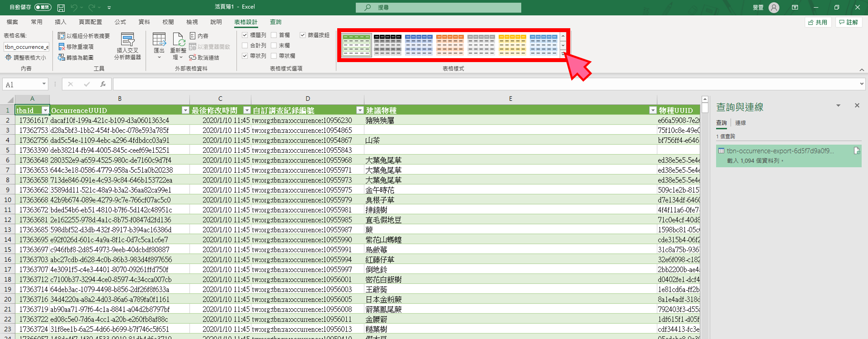The height and width of the screenshot is (339, 868).
Task: Click the formula bar input area
Action: pyautogui.click(x=485, y=84)
